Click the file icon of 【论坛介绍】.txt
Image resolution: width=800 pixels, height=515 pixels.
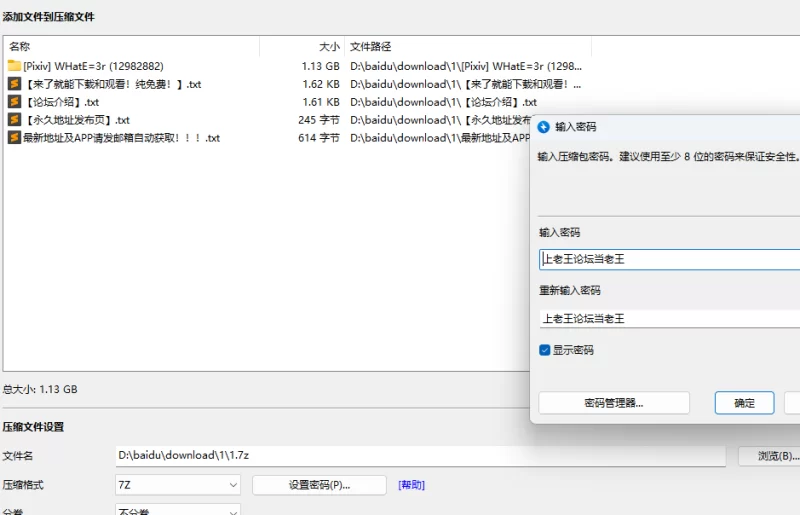14,102
